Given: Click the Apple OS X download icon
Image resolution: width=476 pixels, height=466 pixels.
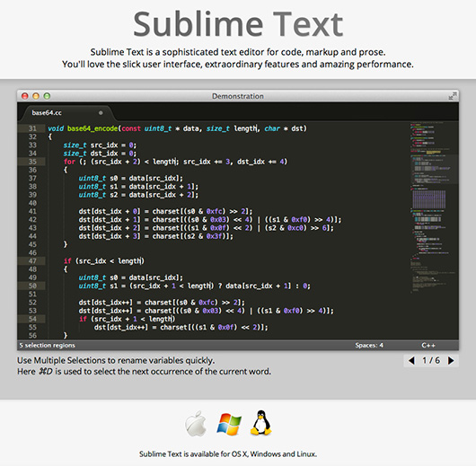Looking at the screenshot, I should click(x=196, y=424).
